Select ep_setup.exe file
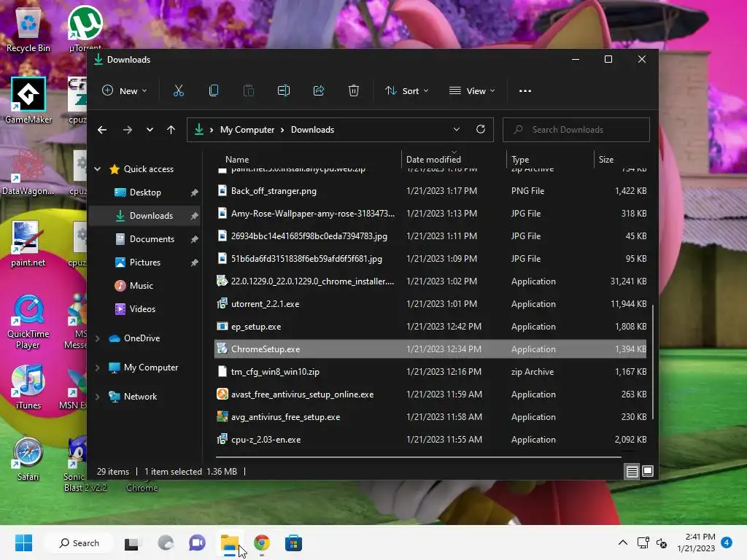This screenshot has height=560, width=747. coord(430,327)
